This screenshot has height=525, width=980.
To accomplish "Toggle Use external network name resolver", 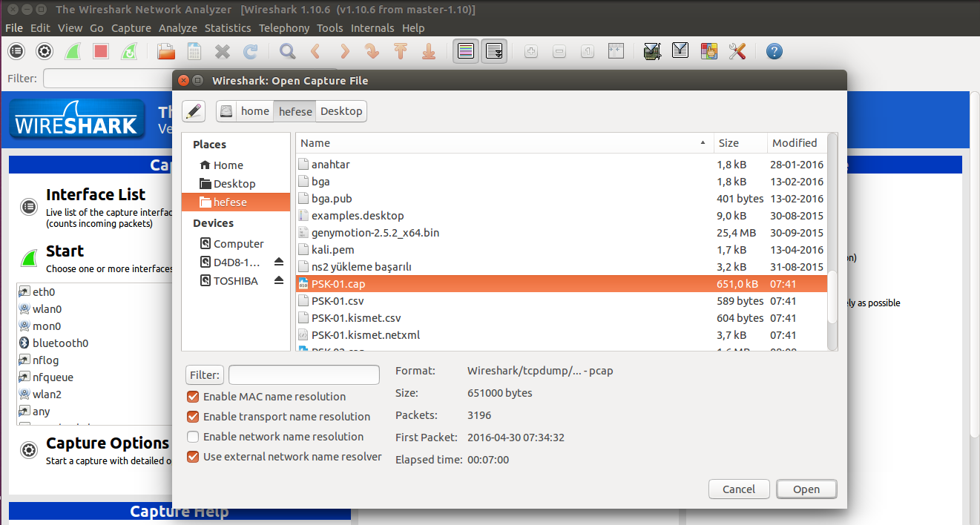I will click(193, 457).
